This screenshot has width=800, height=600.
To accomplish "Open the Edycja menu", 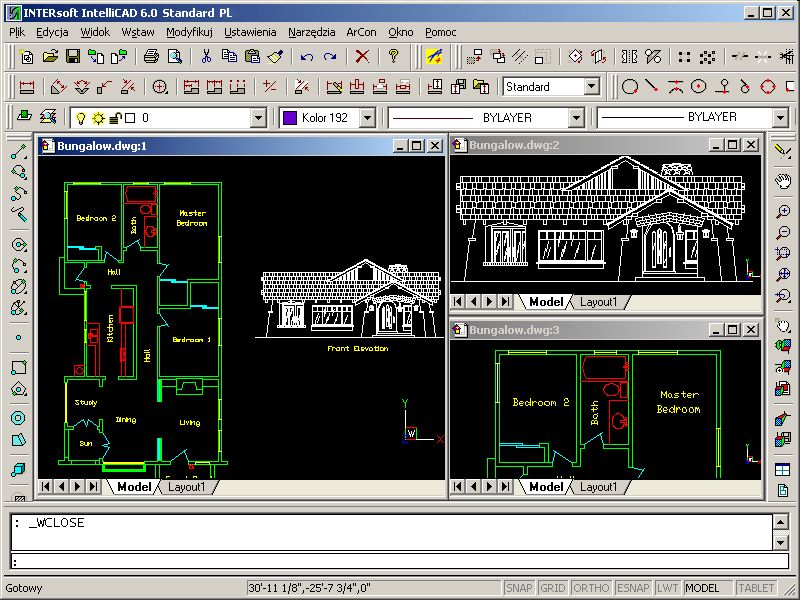I will [52, 32].
